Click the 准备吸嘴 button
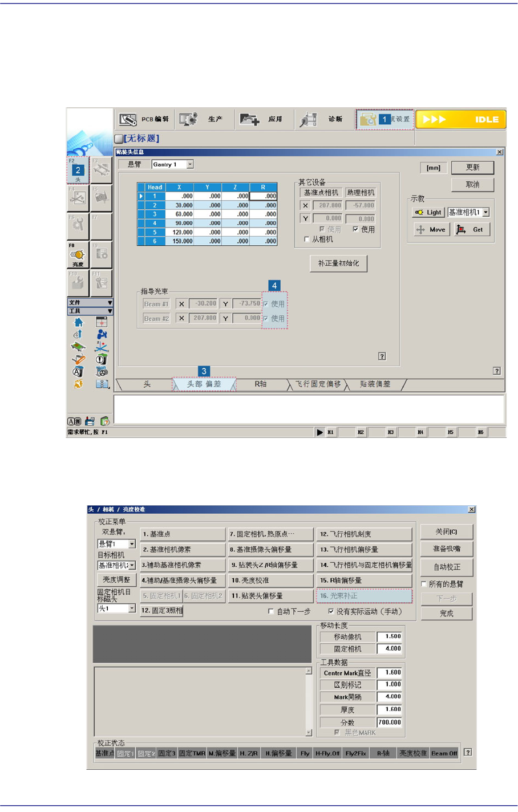518x812 pixels. 447,549
